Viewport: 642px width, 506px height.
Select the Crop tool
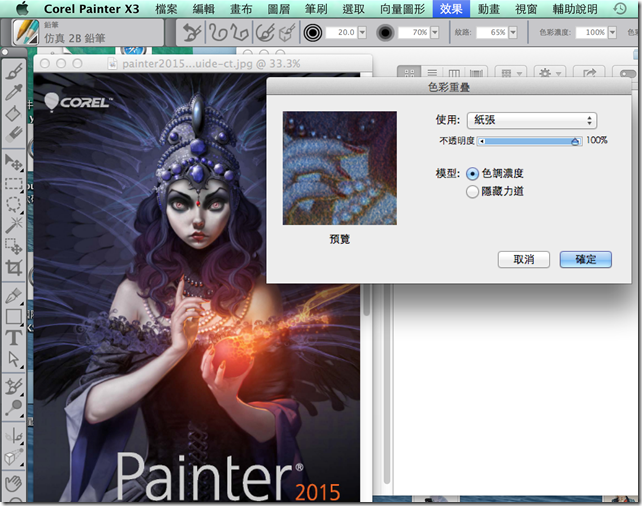pyautogui.click(x=14, y=267)
